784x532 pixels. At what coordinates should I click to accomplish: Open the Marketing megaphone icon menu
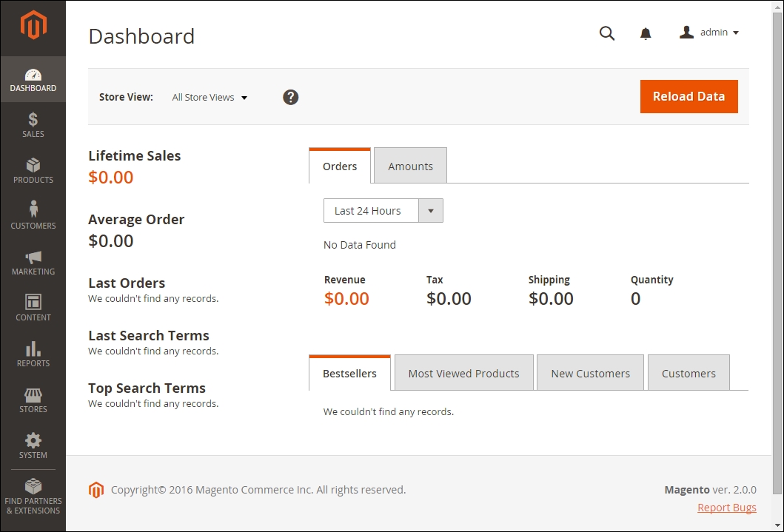(x=33, y=262)
